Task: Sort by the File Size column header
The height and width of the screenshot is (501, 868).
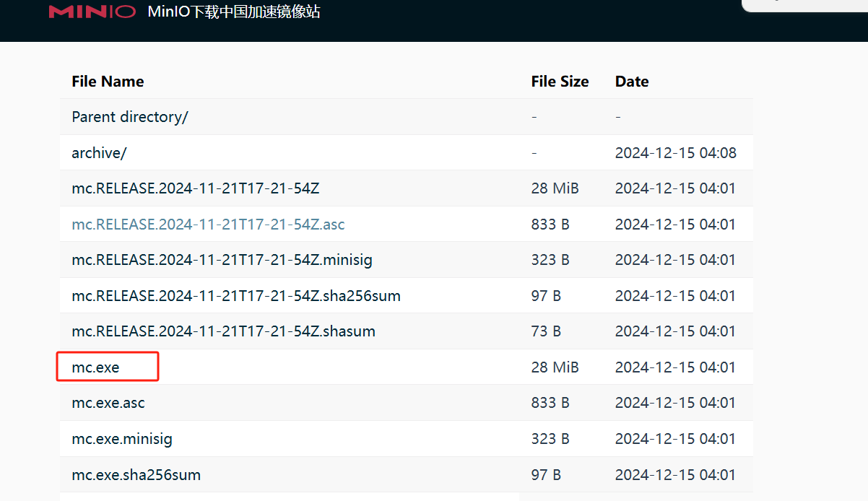Action: [x=560, y=82]
